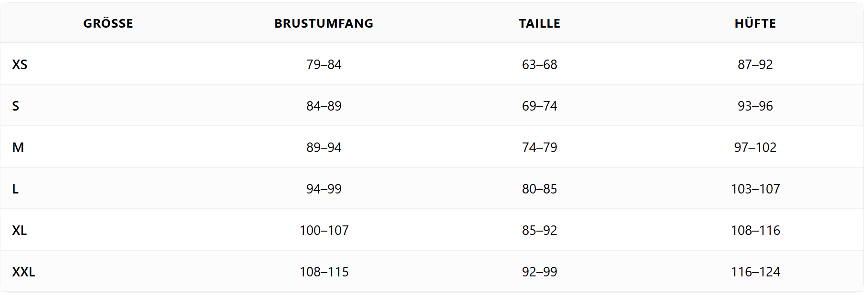
Task: Select the 100–107 Brustumfang cell
Action: point(324,230)
